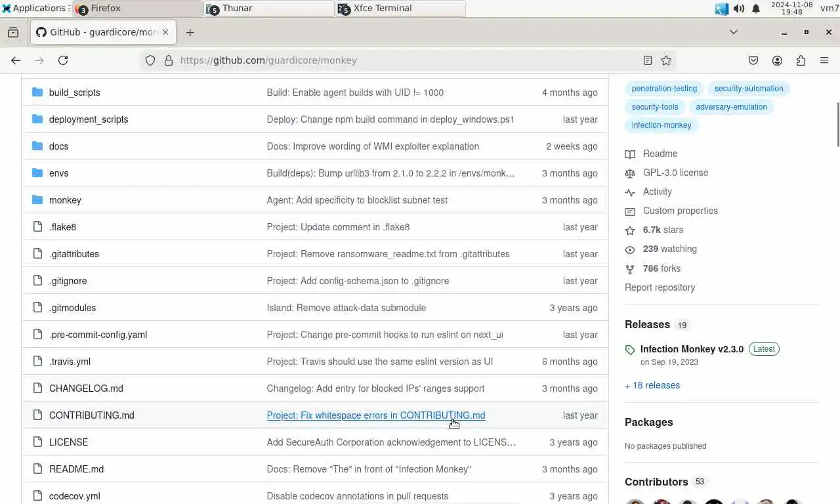Viewport: 840px width, 504px height.
Task: Click the volume icon in system tray
Action: point(739,9)
